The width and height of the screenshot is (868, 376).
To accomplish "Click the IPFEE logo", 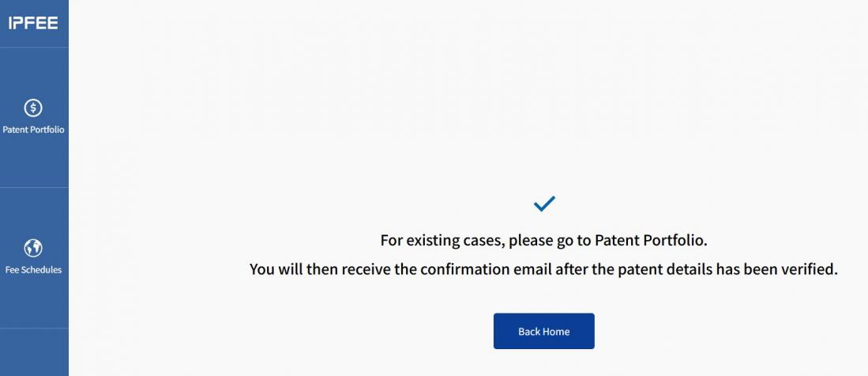I will tap(33, 24).
